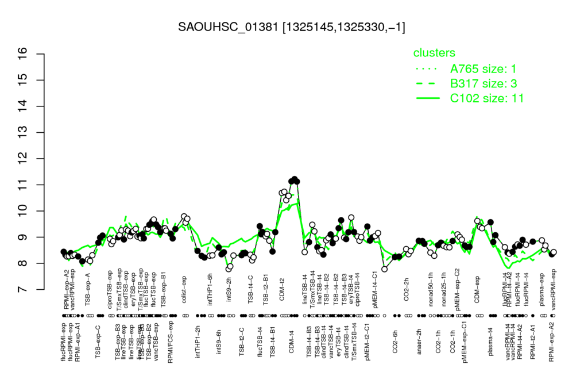Select the 'intTHP1-2h' condition label
This screenshot has height=368, width=588.
coord(198,342)
